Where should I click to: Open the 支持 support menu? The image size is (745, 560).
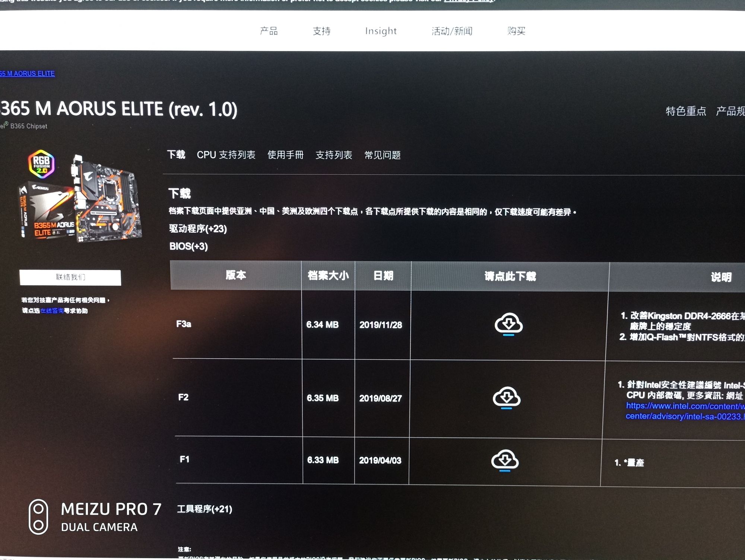[x=321, y=31]
